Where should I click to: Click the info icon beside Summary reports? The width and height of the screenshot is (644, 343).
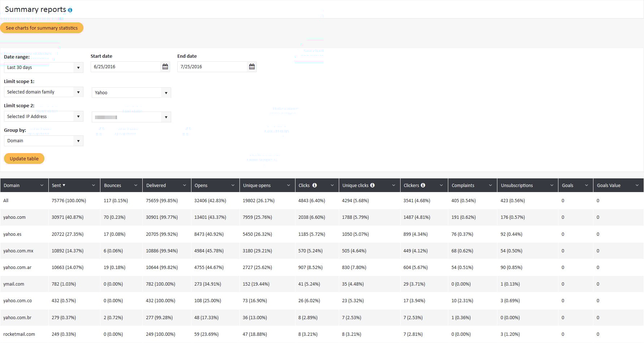(x=70, y=10)
